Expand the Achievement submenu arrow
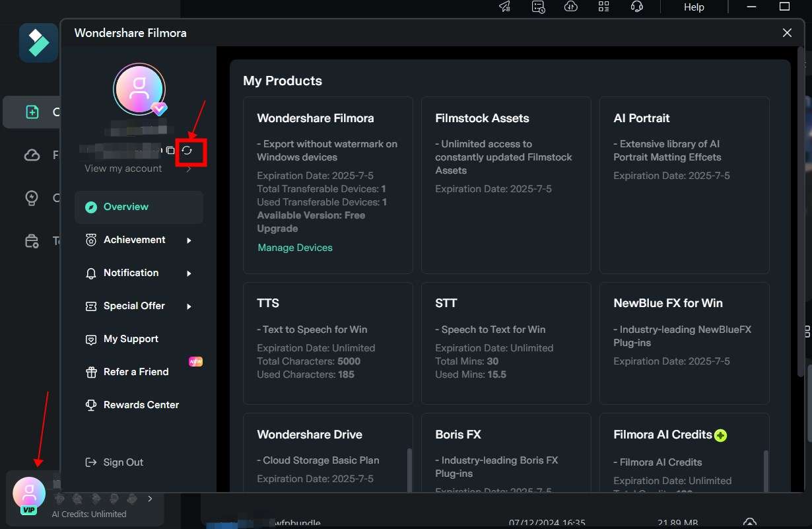 click(x=189, y=240)
